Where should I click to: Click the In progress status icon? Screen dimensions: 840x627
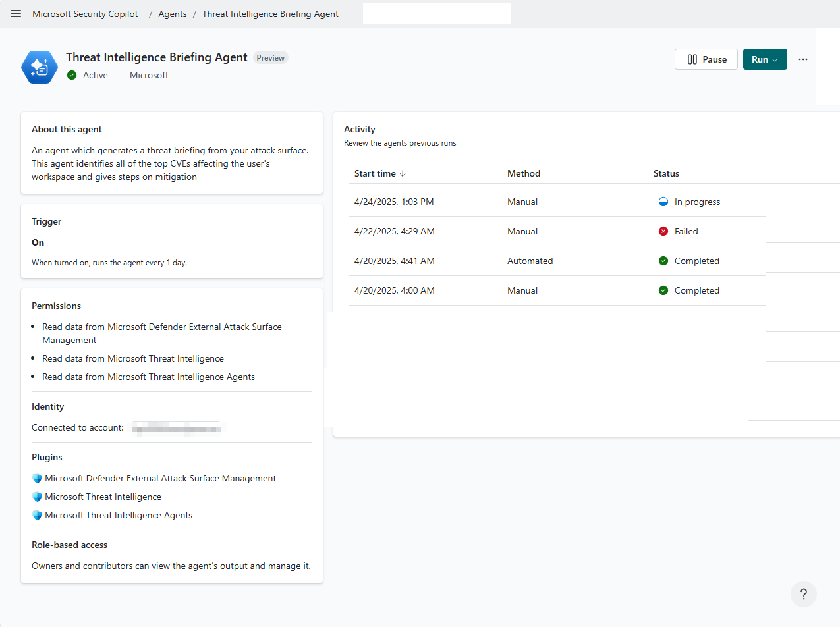(x=663, y=202)
